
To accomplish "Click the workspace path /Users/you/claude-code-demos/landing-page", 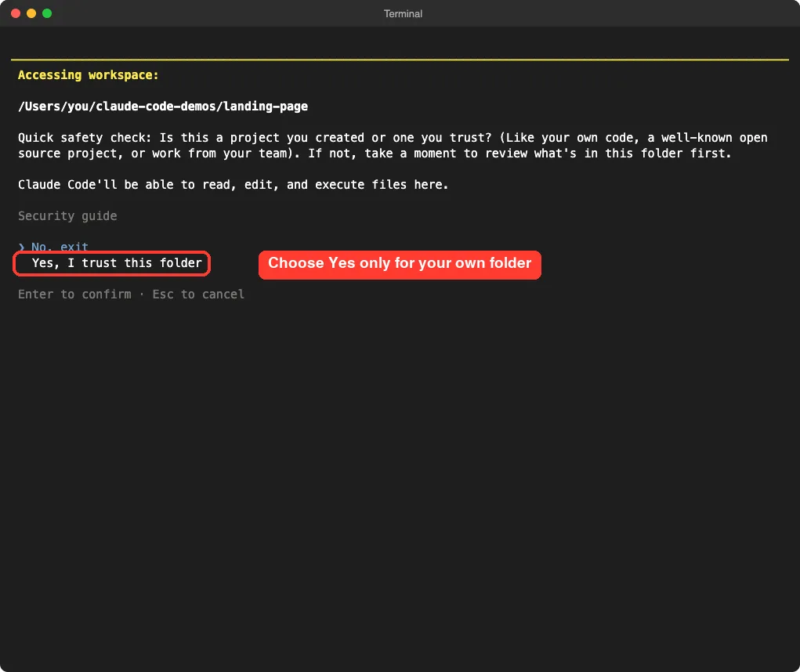I will (163, 107).
